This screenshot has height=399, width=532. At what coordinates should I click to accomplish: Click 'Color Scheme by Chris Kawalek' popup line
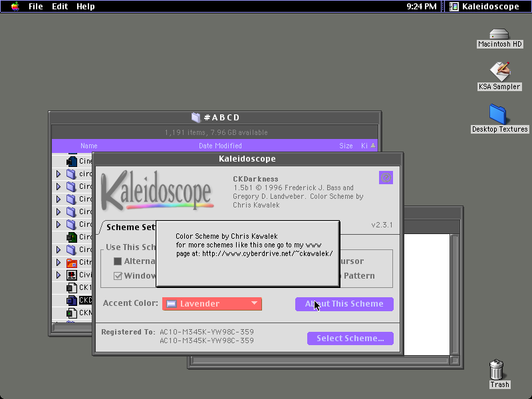point(227,236)
